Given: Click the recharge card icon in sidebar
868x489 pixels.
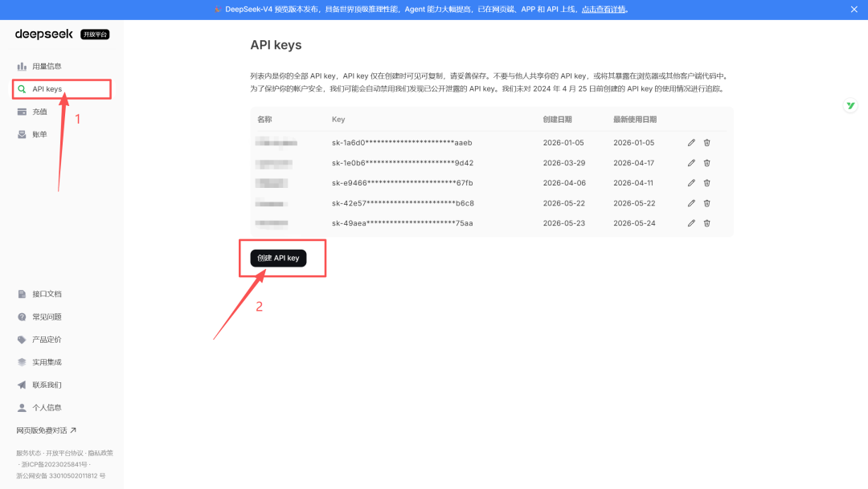Looking at the screenshot, I should pos(22,112).
